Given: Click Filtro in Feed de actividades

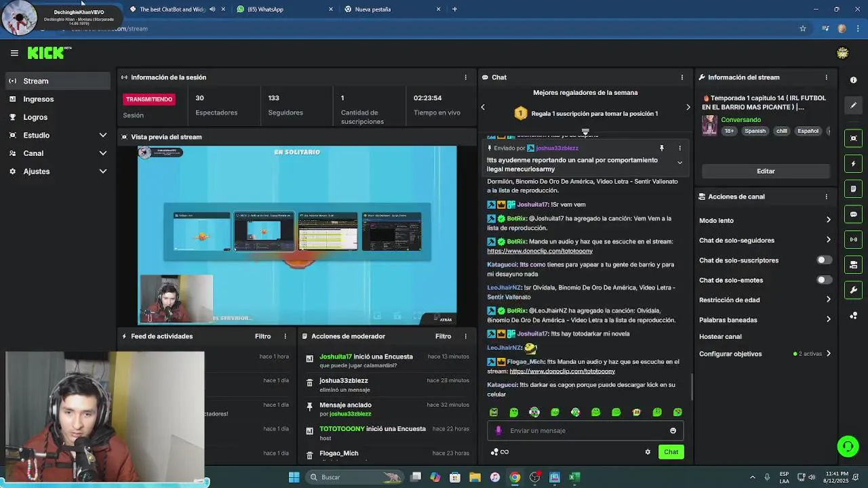Looking at the screenshot, I should (x=262, y=336).
